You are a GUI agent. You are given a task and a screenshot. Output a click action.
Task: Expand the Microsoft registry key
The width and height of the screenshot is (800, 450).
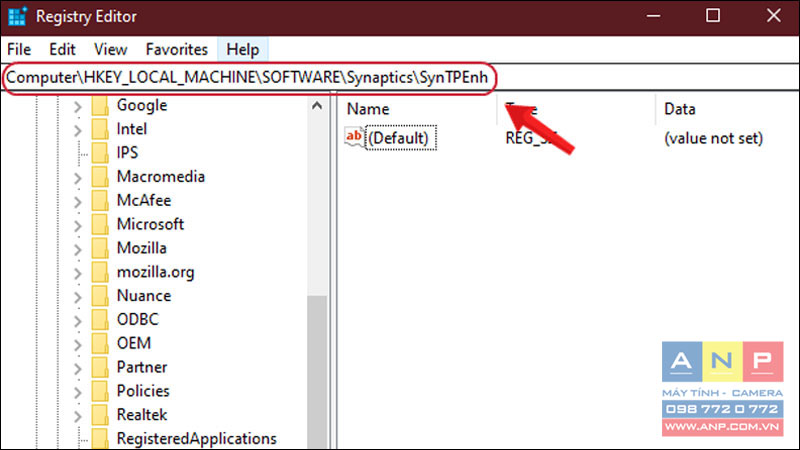(78, 226)
